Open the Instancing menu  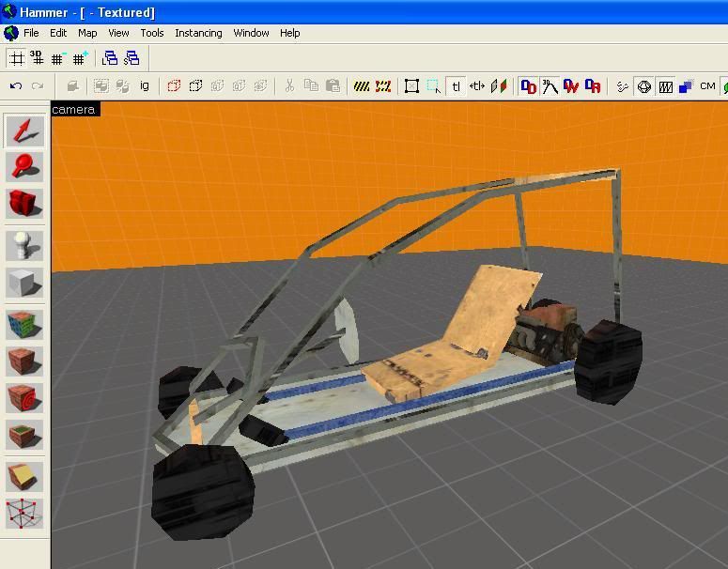pyautogui.click(x=198, y=33)
